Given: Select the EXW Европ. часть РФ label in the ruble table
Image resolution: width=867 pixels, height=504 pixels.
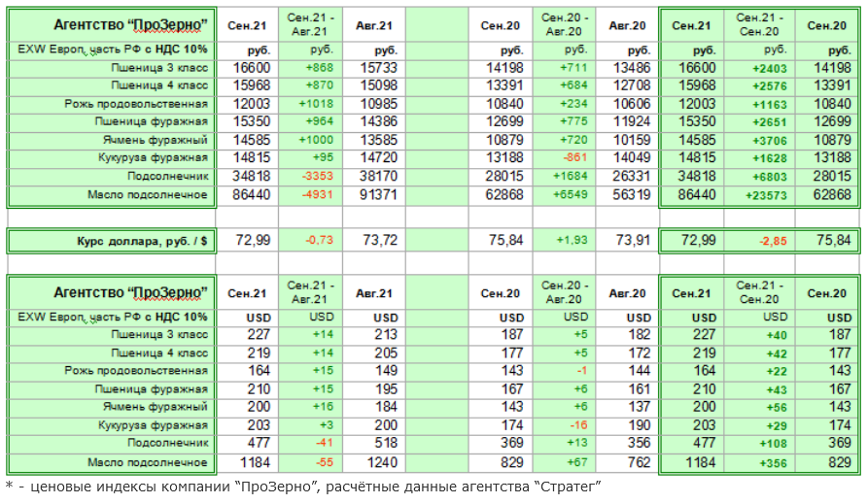Looking at the screenshot, I should (112, 50).
